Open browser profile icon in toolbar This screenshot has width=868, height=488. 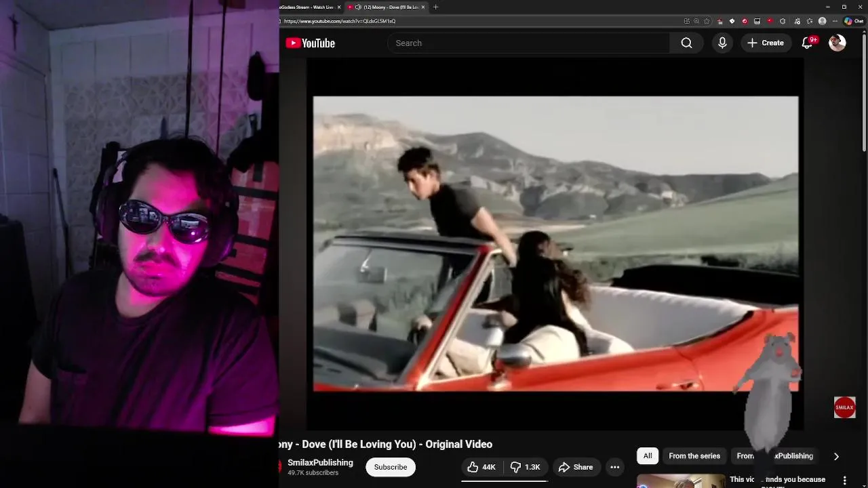[822, 21]
